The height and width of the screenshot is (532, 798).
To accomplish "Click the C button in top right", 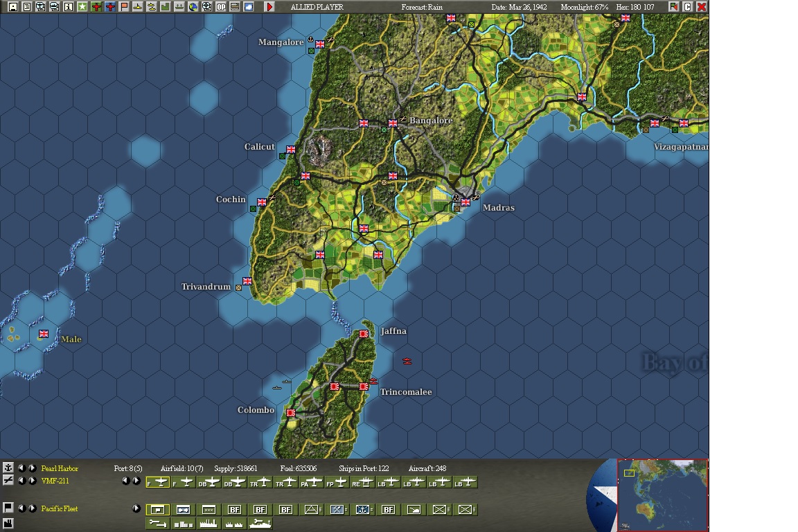I will pos(688,7).
